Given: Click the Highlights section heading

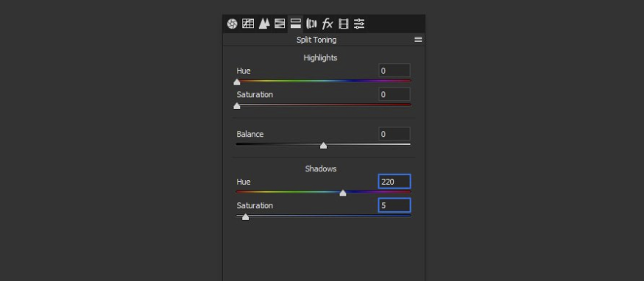Looking at the screenshot, I should (x=320, y=58).
